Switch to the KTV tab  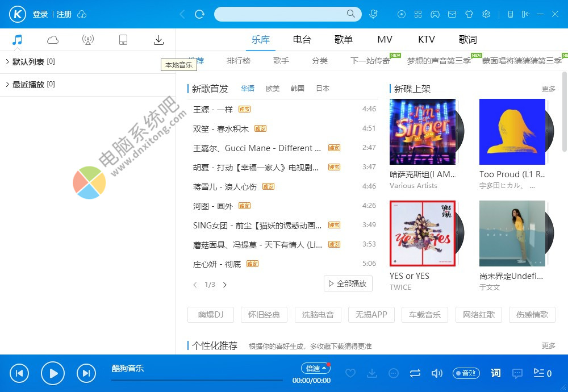coord(427,40)
